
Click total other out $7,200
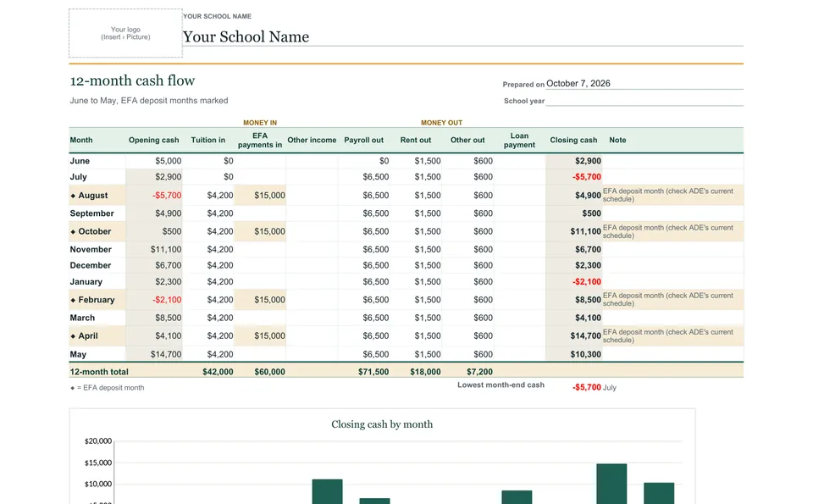(x=479, y=372)
